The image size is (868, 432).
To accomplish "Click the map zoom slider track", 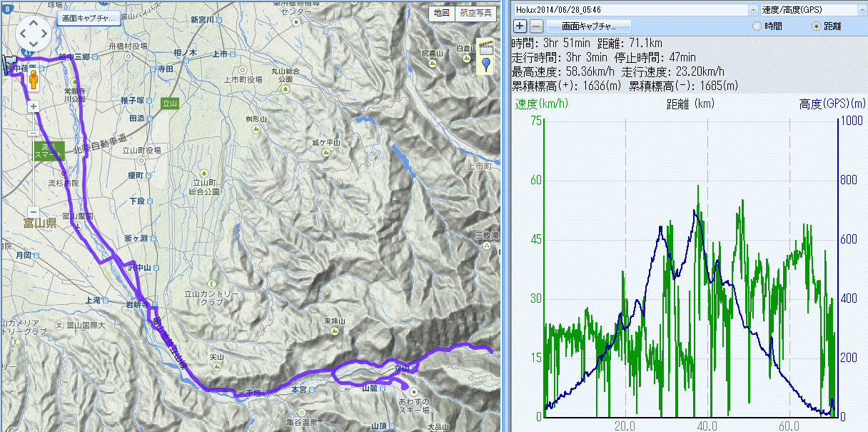I will point(34,171).
